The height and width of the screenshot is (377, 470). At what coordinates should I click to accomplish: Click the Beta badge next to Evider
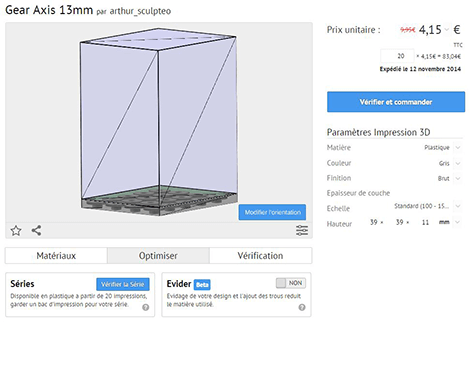click(x=202, y=284)
